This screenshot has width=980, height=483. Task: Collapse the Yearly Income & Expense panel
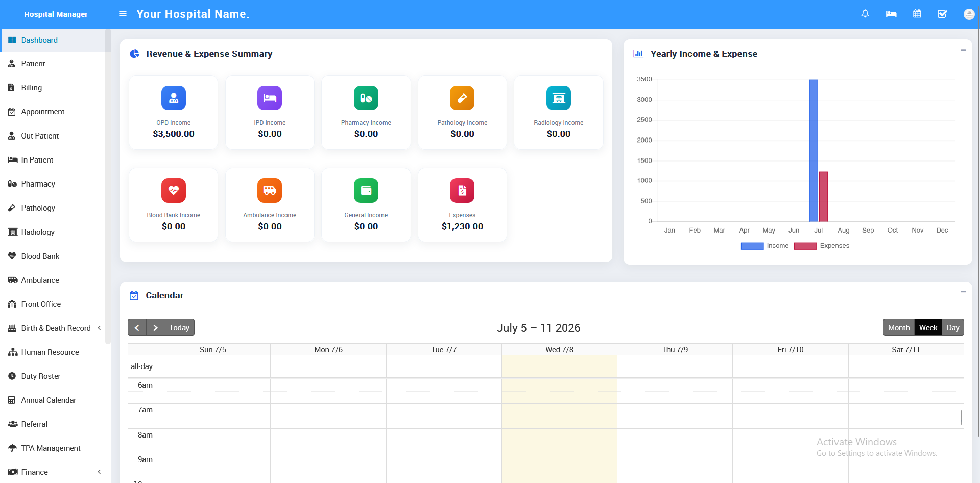click(x=963, y=50)
